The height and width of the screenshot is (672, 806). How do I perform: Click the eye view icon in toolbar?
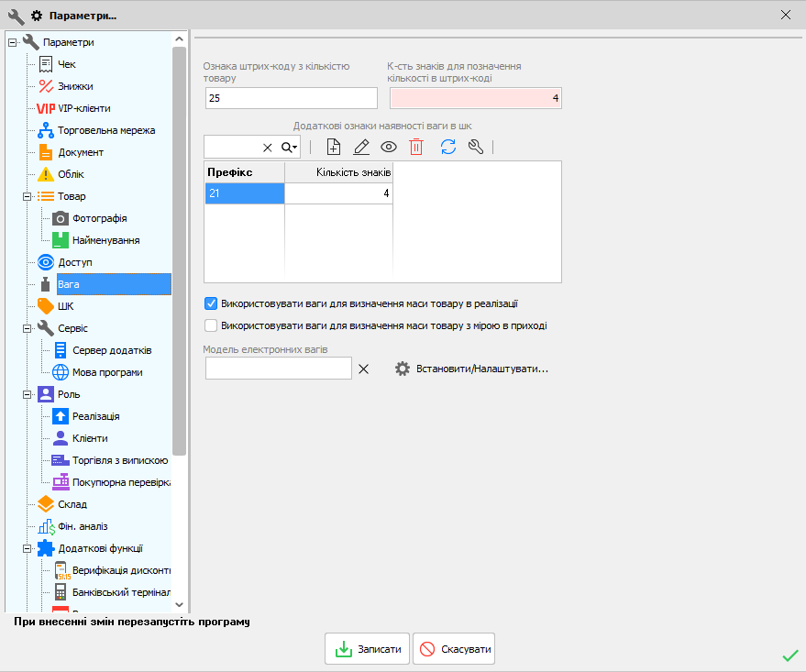click(389, 147)
